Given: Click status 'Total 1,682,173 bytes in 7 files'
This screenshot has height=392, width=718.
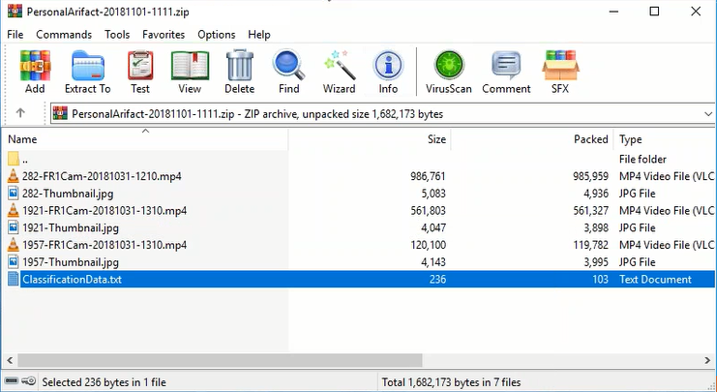Looking at the screenshot, I should pos(451,382).
